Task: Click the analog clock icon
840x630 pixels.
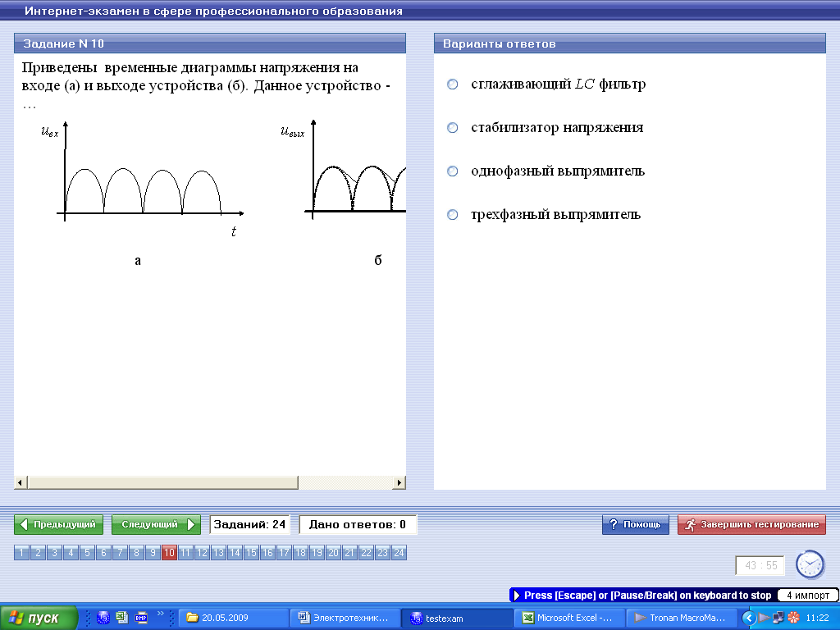Action: point(810,564)
